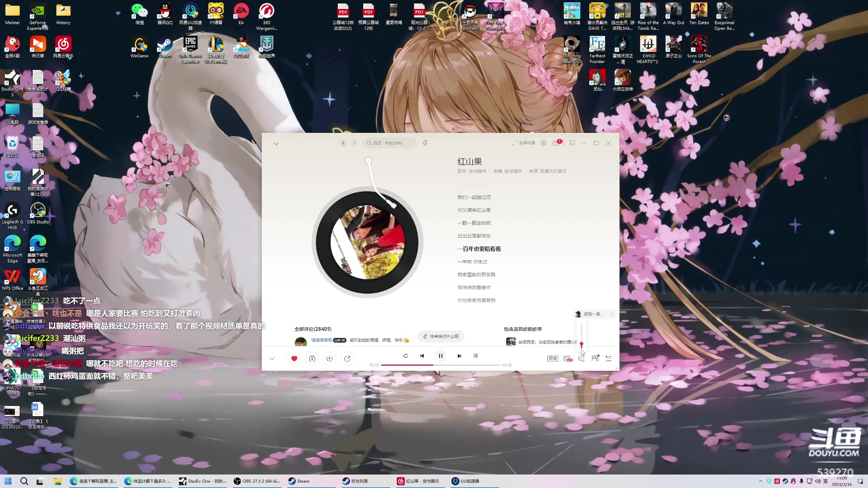Open source link 我喜欢的音乐
Image resolution: width=868 pixels, height=488 pixels.
(553, 171)
